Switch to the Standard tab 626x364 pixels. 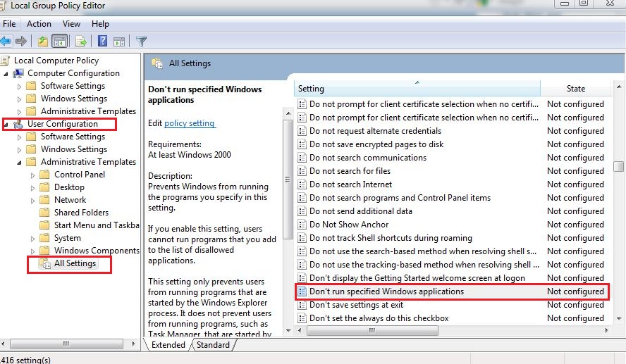tap(213, 345)
